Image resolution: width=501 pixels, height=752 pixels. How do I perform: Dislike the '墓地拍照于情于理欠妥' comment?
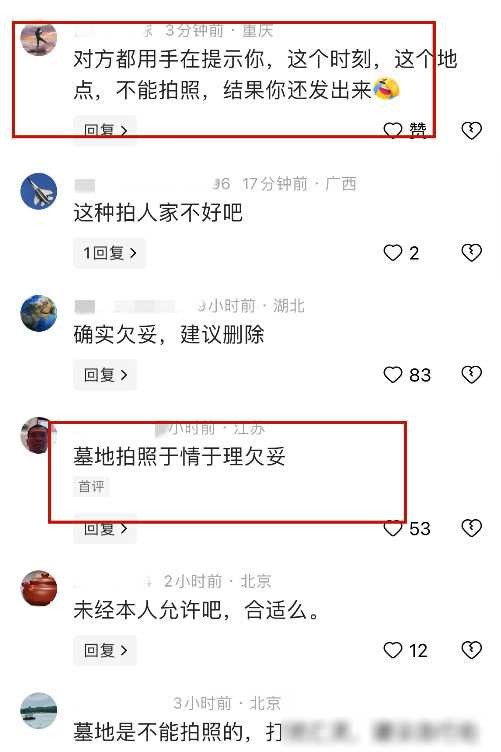coord(471,528)
